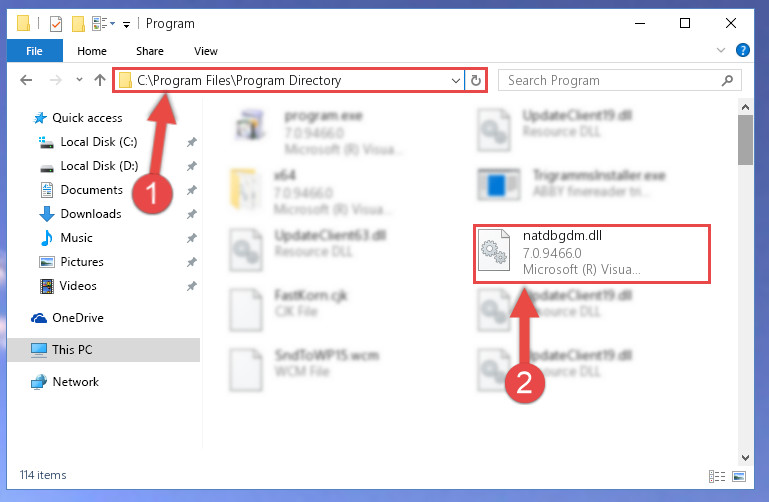Image resolution: width=769 pixels, height=502 pixels.
Task: Open the Help question mark icon
Action: coord(743,50)
